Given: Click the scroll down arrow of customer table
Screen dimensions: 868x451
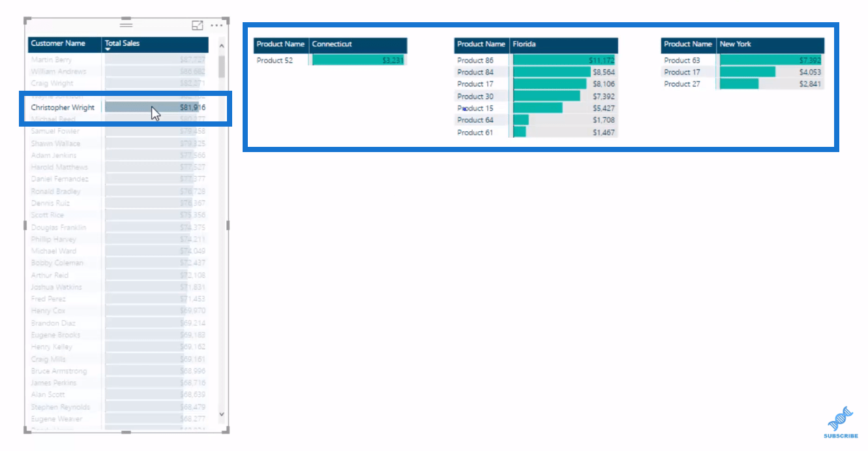Looking at the screenshot, I should point(221,414).
